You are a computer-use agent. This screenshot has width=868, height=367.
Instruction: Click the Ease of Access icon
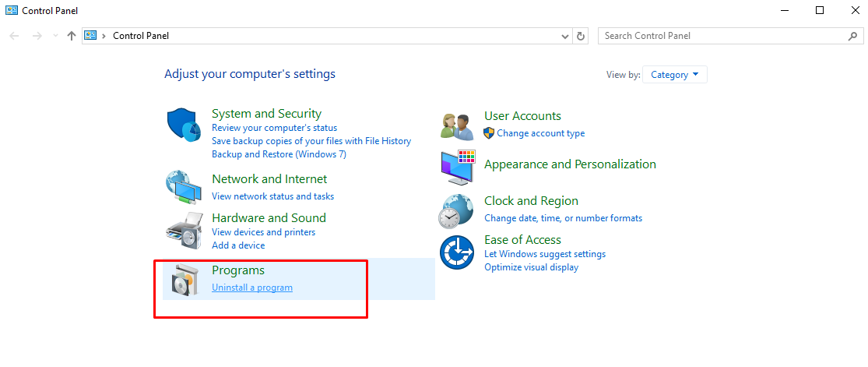457,253
